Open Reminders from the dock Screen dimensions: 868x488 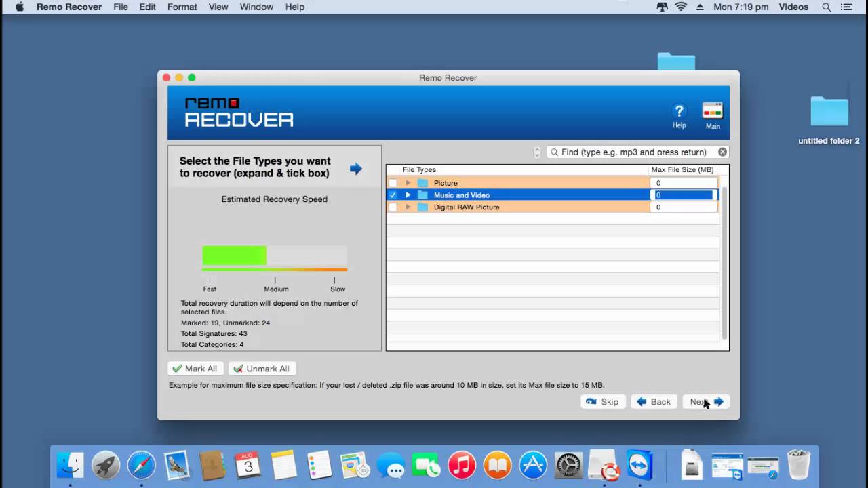pyautogui.click(x=319, y=465)
